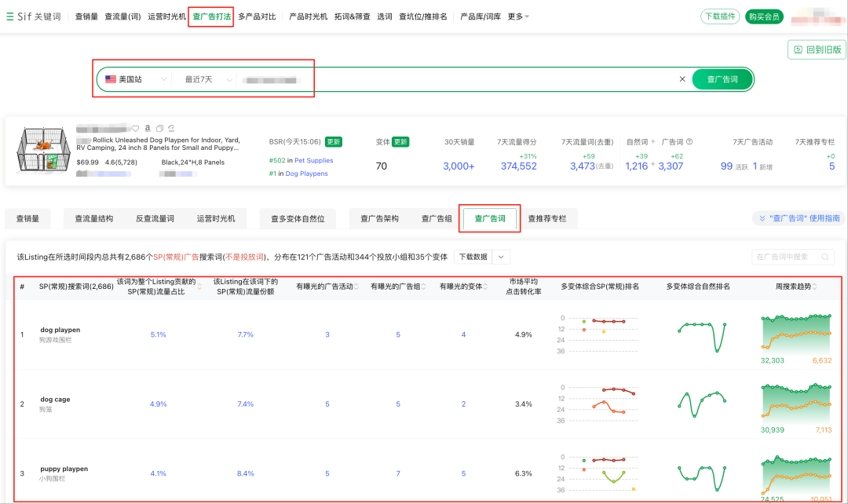Click the magnifier icon in ad keyword search
Screen dimensions: 848x504
click(x=824, y=257)
